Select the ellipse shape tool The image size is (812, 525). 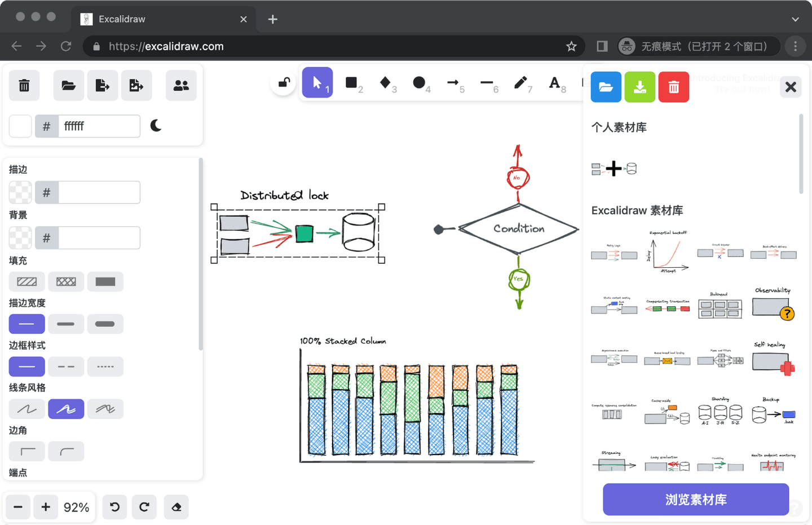[x=419, y=83]
